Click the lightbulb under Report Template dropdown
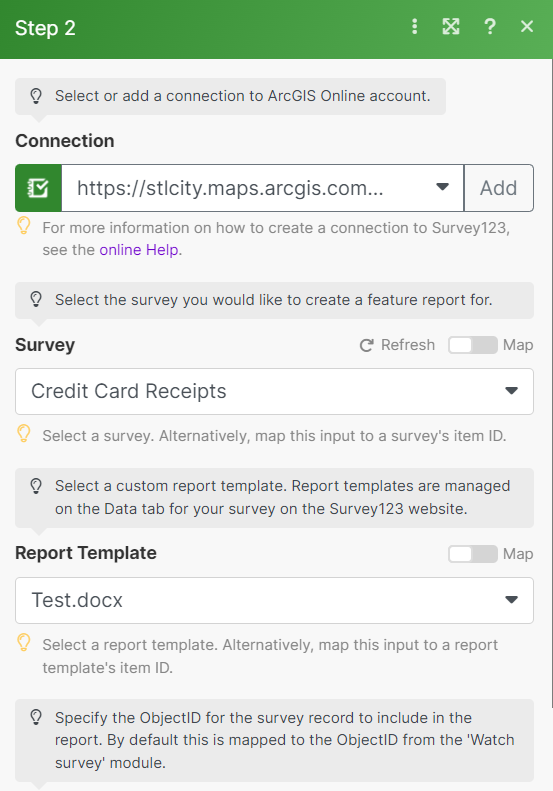Image resolution: width=553 pixels, height=791 pixels. tap(24, 643)
